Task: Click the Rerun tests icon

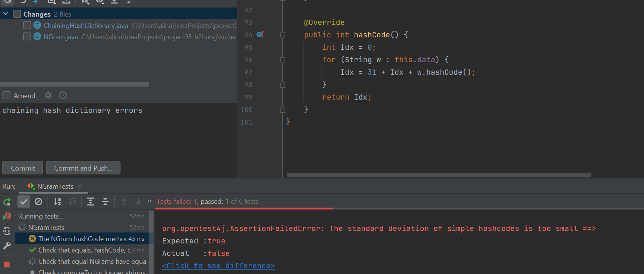Action: (x=7, y=202)
